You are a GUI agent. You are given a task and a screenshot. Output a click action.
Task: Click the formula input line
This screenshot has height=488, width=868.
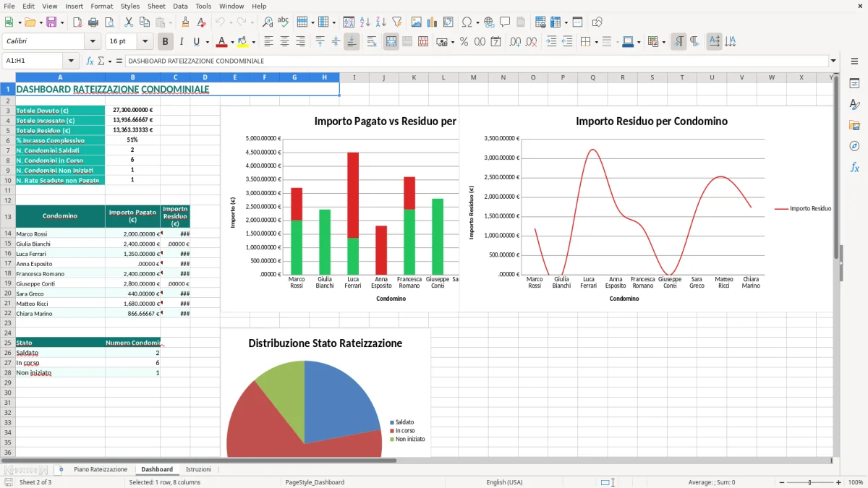click(x=476, y=61)
